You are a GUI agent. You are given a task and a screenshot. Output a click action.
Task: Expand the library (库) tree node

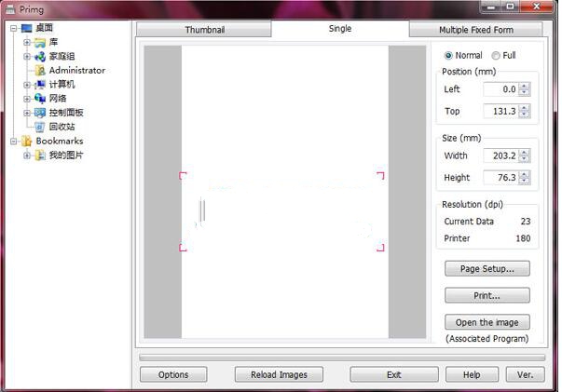click(x=26, y=43)
